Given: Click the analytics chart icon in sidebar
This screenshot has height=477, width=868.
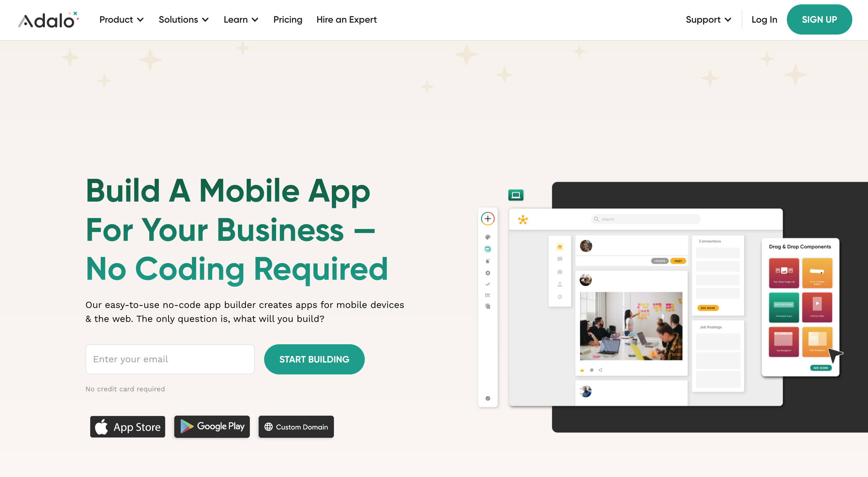Looking at the screenshot, I should (488, 295).
